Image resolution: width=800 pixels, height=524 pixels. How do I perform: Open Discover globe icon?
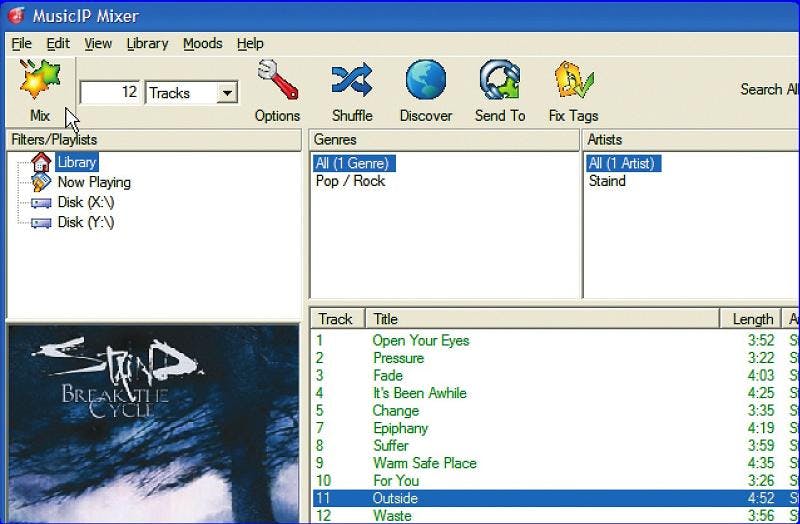click(x=426, y=80)
